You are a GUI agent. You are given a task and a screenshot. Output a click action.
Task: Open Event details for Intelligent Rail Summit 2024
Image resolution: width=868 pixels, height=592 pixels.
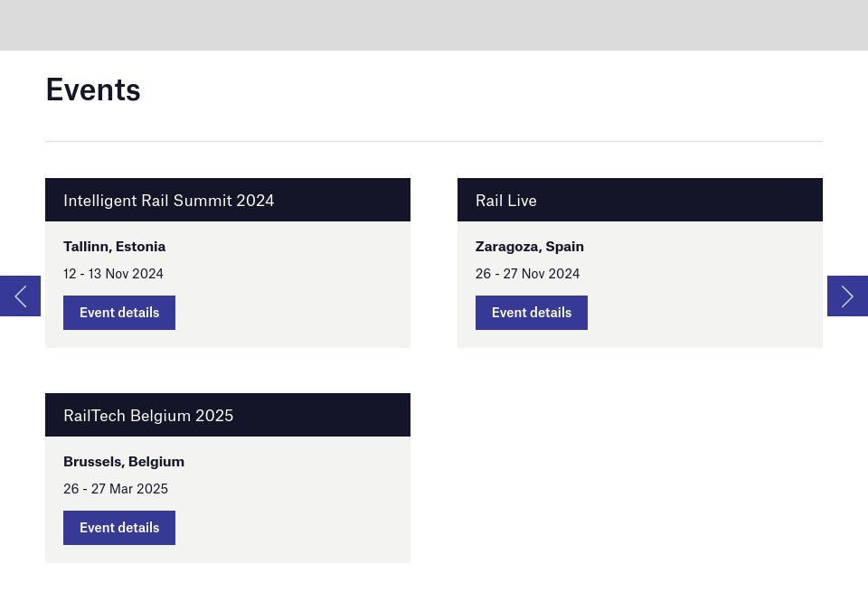[119, 313]
